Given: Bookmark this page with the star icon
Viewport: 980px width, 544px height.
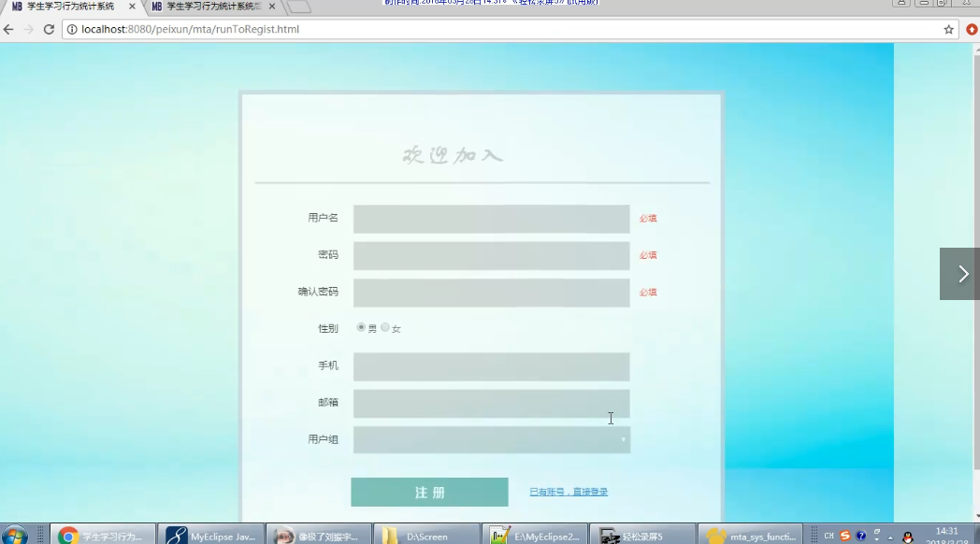Looking at the screenshot, I should pos(949,29).
